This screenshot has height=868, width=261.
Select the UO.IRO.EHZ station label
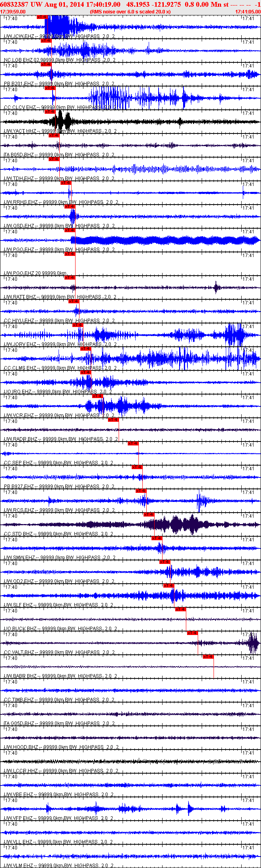[58, 392]
